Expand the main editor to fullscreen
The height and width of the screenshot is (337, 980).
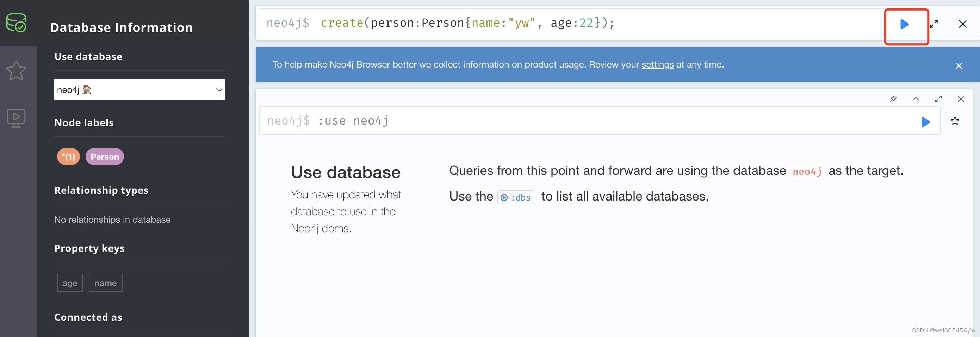tap(934, 24)
